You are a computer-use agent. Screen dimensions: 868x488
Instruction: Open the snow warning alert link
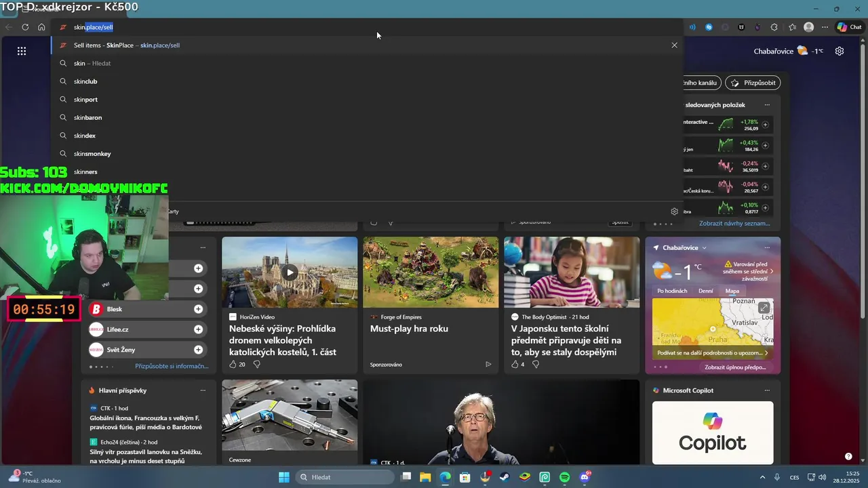(x=749, y=271)
